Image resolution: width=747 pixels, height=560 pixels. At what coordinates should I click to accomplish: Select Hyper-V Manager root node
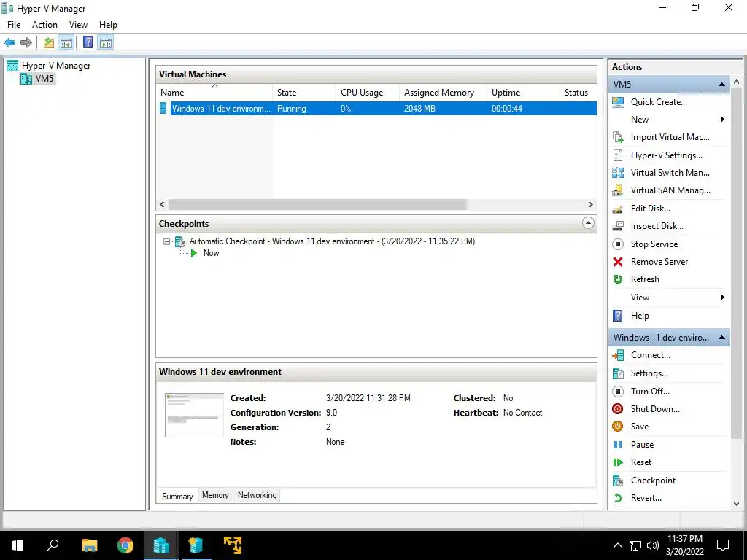coord(55,66)
